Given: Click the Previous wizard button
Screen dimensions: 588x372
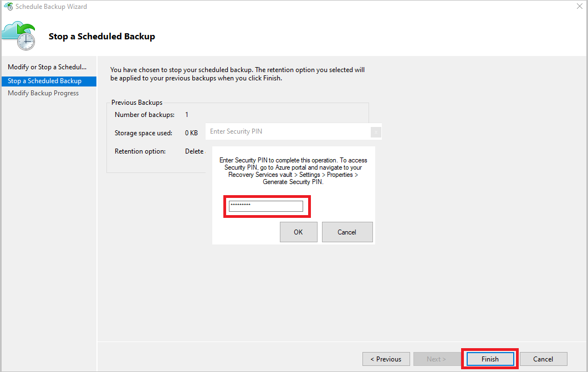Looking at the screenshot, I should [x=386, y=359].
